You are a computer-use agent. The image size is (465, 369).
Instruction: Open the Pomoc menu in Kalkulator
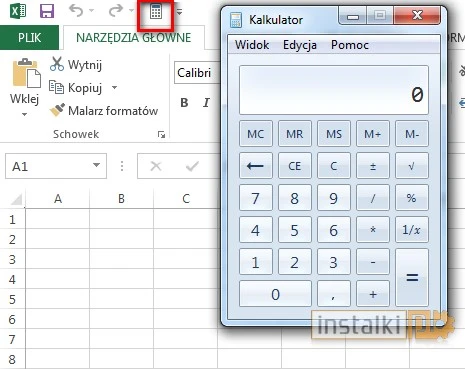click(x=350, y=45)
